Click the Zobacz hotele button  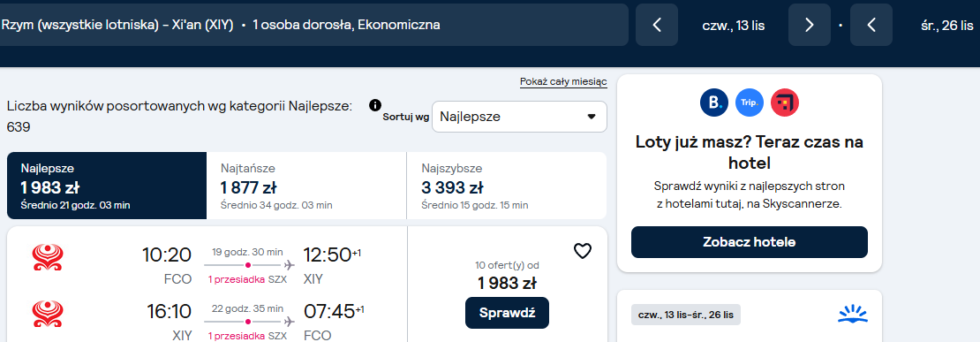click(x=750, y=242)
